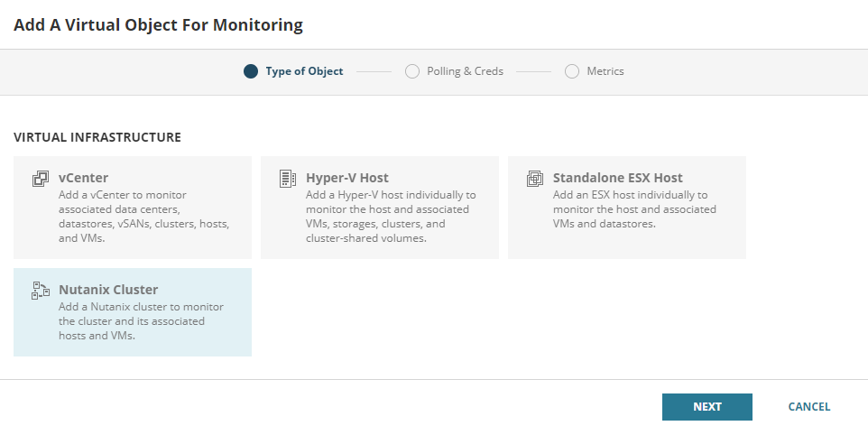Select the filled Type of Object step circle
Image resolution: width=868 pixels, height=435 pixels.
251,71
